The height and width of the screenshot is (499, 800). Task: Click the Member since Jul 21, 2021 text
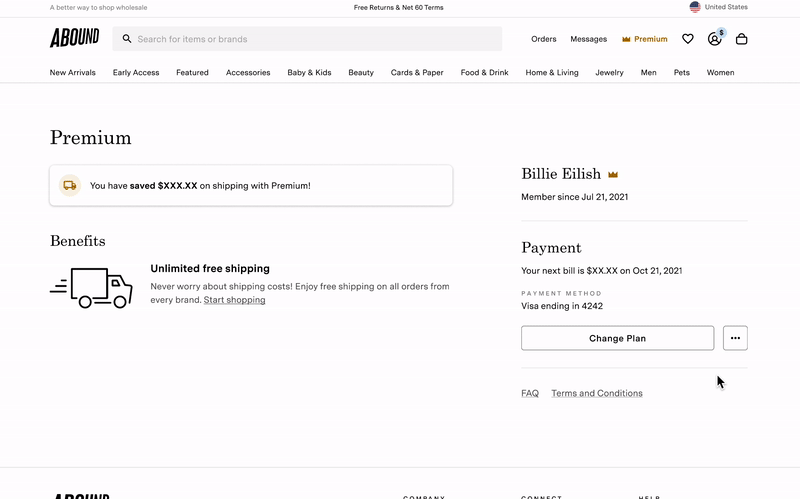pos(574,197)
